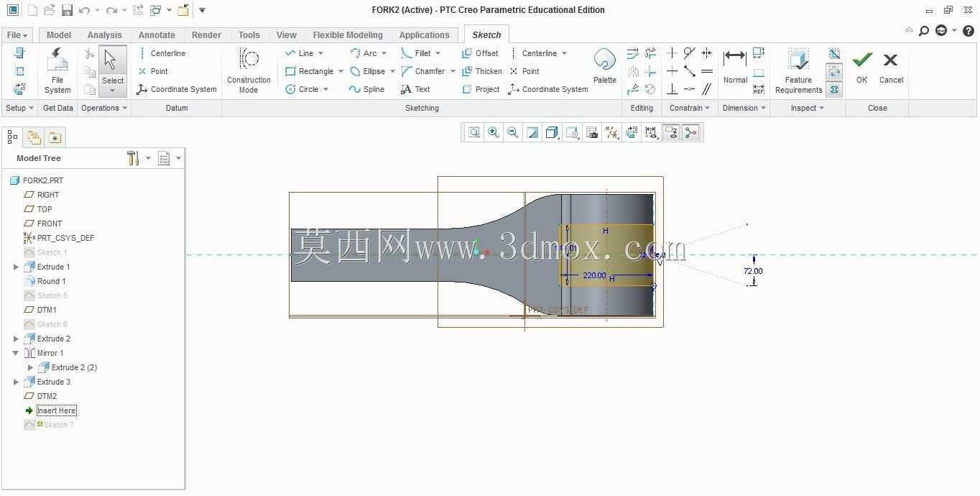Expand Extrude 1 in model tree
980x496 pixels.
[16, 267]
